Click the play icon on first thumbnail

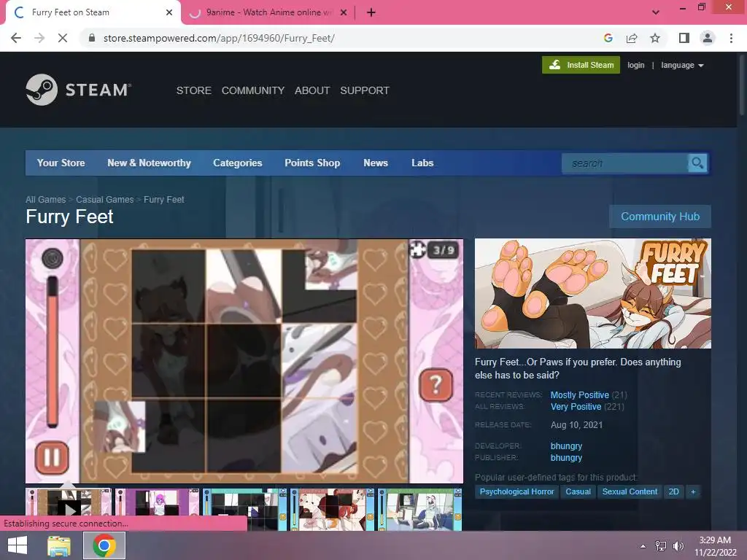[x=69, y=510]
